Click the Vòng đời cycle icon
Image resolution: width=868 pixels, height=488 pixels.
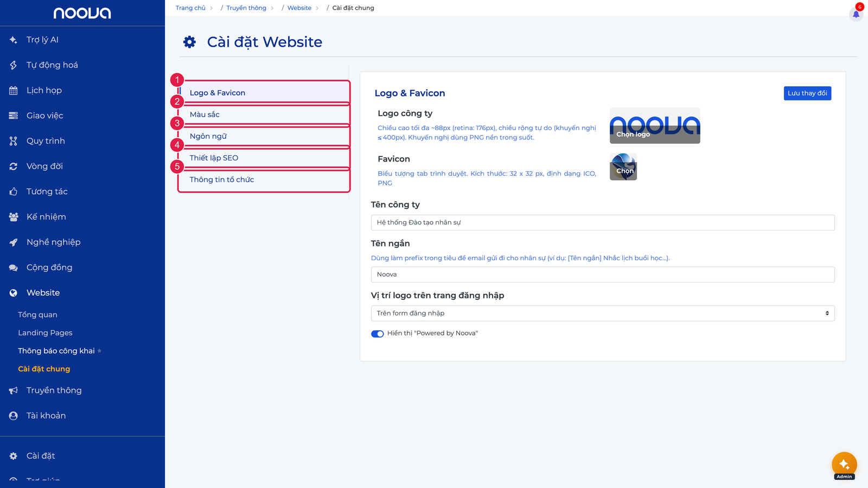(x=13, y=166)
